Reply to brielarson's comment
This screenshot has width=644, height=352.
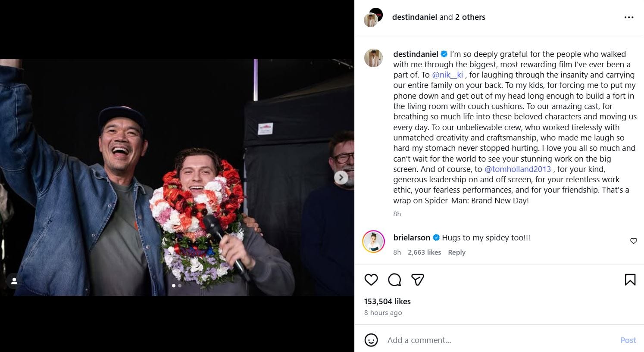click(x=456, y=252)
